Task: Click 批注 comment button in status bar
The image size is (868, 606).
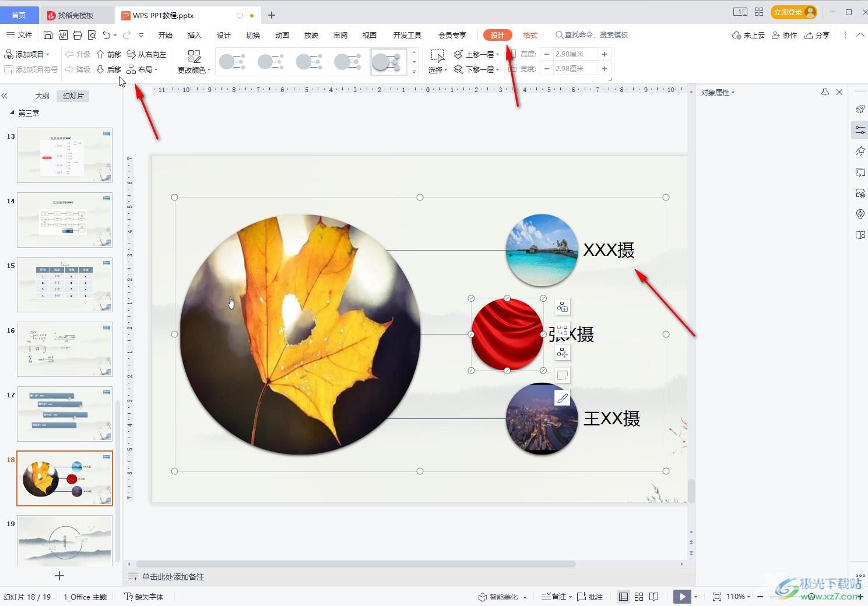Action: pos(590,597)
